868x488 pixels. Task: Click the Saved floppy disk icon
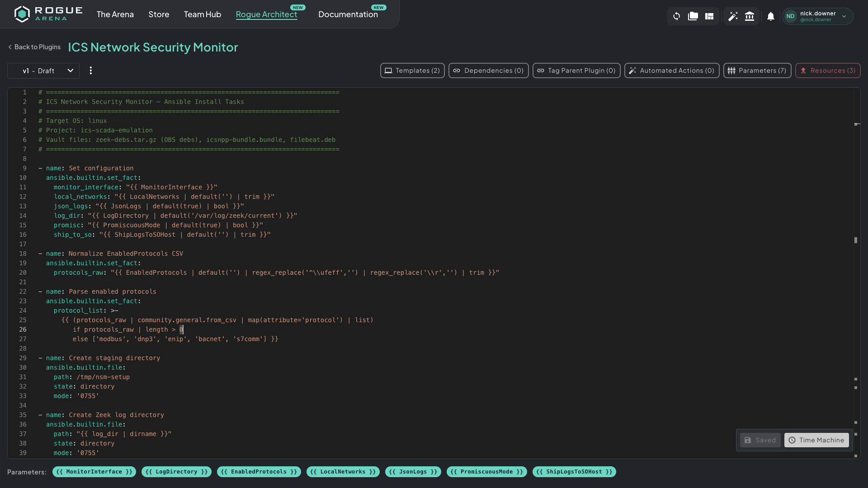748,440
